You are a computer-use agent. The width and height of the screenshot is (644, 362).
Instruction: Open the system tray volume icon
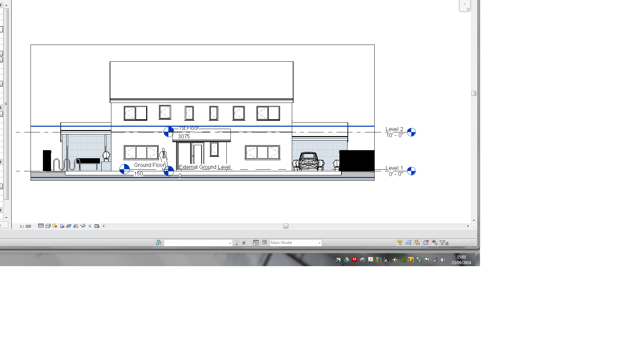(x=443, y=260)
